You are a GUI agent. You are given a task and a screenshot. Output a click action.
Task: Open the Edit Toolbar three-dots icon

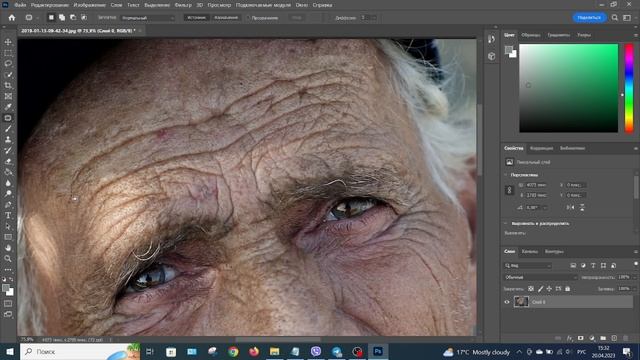click(x=8, y=270)
